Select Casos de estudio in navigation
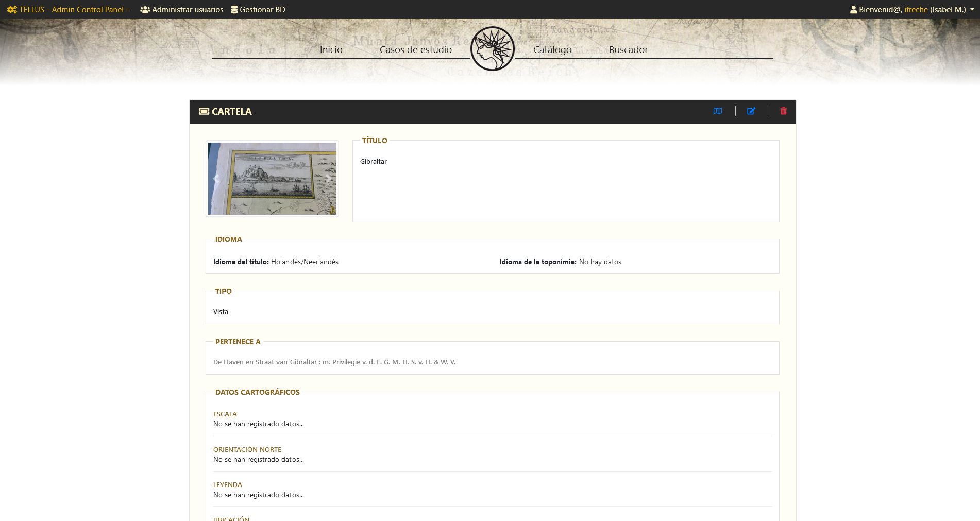Image resolution: width=980 pixels, height=521 pixels. point(415,50)
